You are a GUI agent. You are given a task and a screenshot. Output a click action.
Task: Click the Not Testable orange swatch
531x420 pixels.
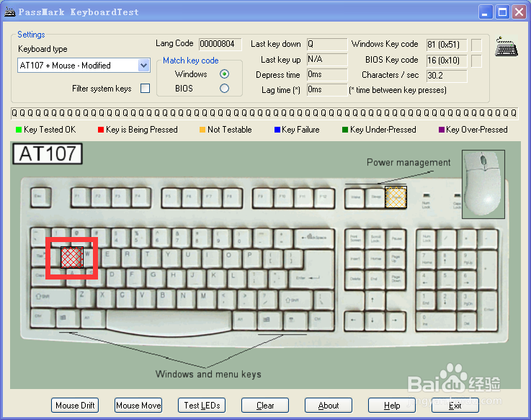(202, 130)
